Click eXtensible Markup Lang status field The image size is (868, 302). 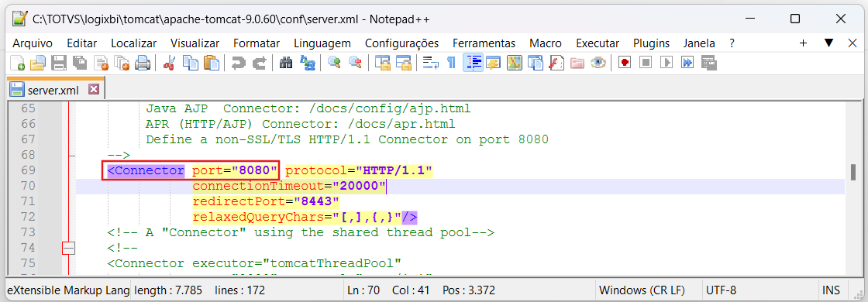pyautogui.click(x=69, y=290)
